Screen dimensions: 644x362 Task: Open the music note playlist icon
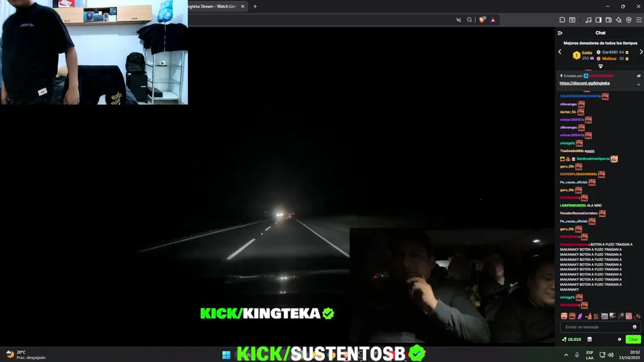(x=588, y=20)
